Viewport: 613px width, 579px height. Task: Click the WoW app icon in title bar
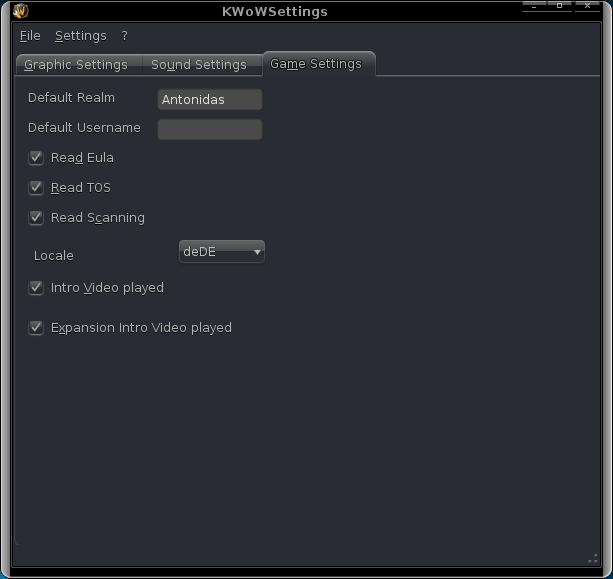tap(20, 11)
